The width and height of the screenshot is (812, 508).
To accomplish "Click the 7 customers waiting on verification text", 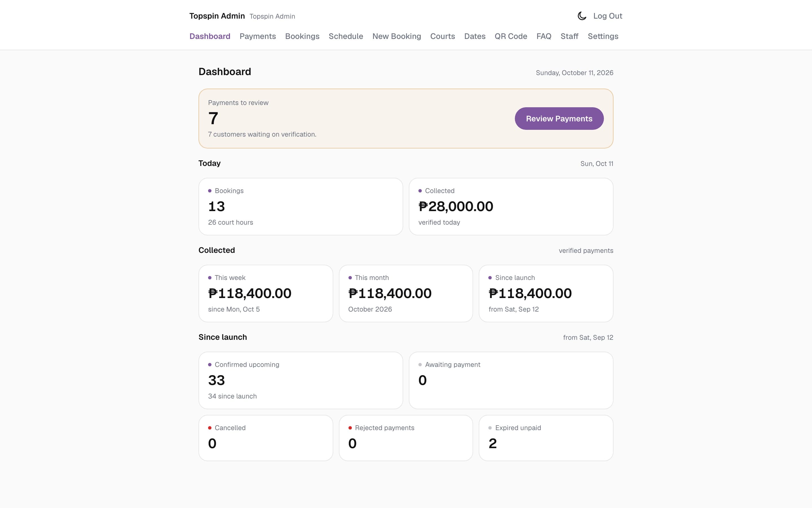I will [x=262, y=134].
